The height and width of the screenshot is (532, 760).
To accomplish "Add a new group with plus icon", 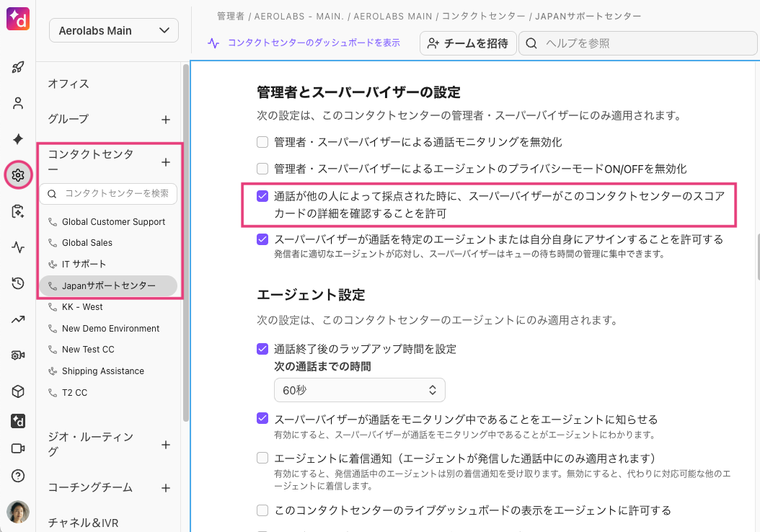I will tap(166, 120).
